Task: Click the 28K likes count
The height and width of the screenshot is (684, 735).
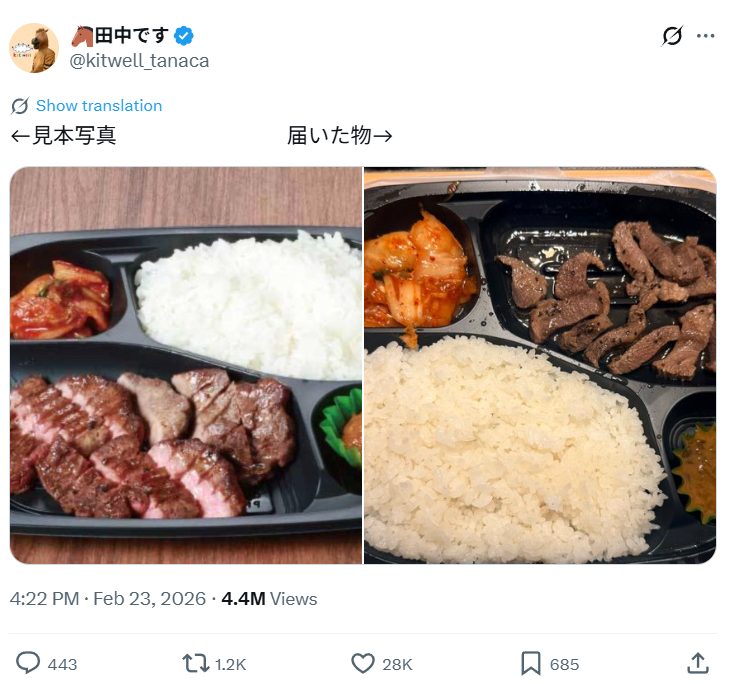Action: pyautogui.click(x=397, y=665)
